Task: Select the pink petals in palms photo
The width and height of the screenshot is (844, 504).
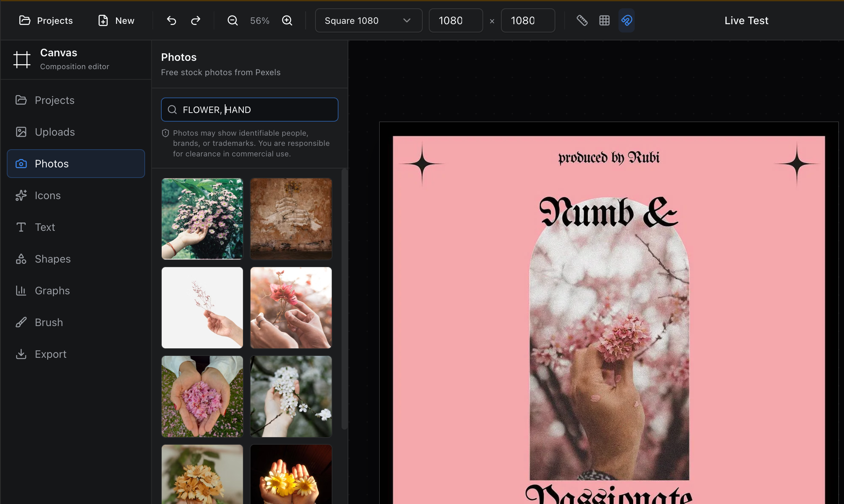Action: 202,396
